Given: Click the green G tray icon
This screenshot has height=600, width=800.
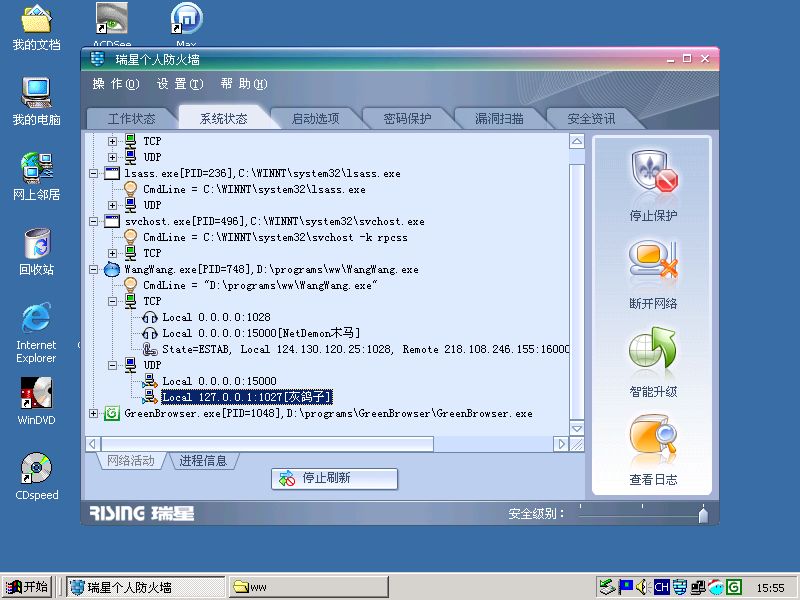Looking at the screenshot, I should 734,587.
